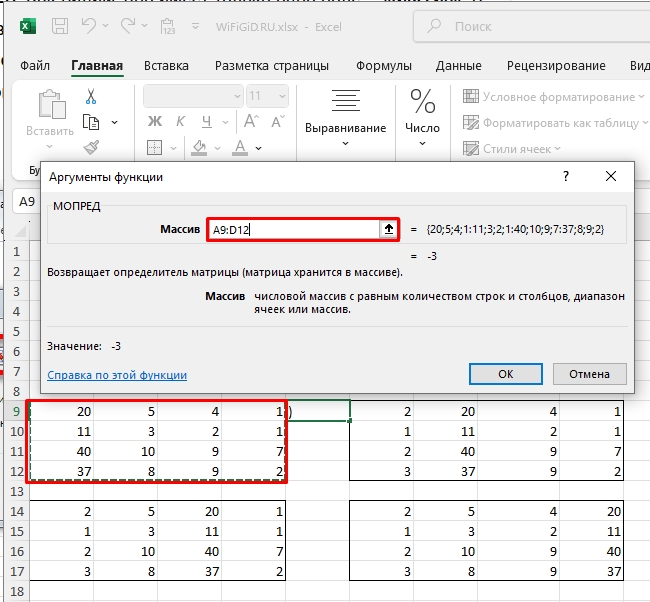This screenshot has width=650, height=602.
Task: Apply fill color bucket
Action: [199, 148]
